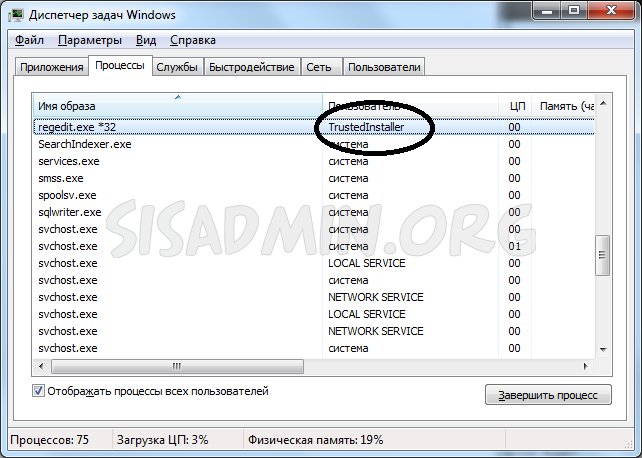The height and width of the screenshot is (458, 642).
Task: Open the Файл menu
Action: click(x=29, y=41)
